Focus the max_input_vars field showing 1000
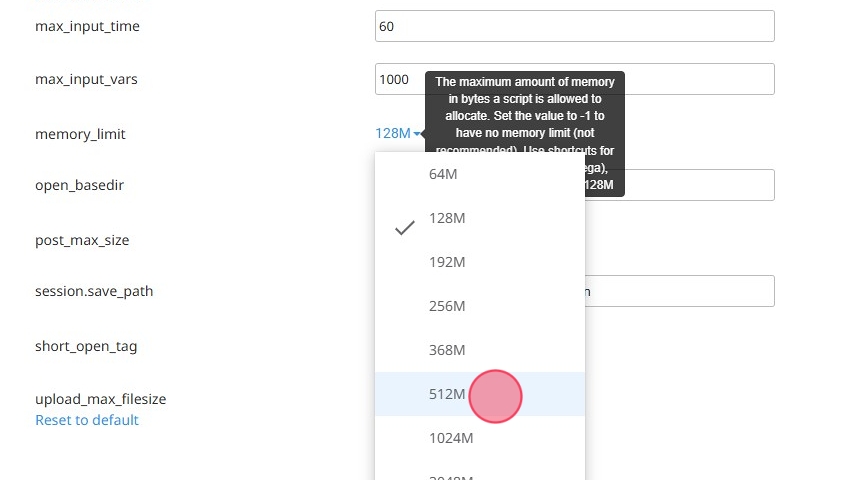This screenshot has height=480, width=860. [x=398, y=79]
